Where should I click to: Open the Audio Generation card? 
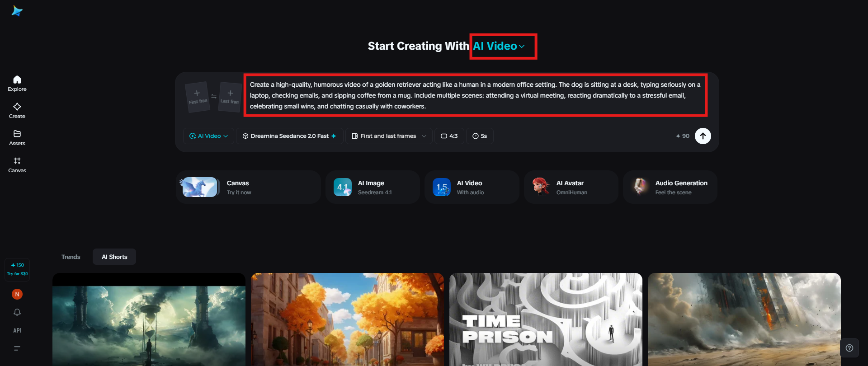tap(670, 187)
